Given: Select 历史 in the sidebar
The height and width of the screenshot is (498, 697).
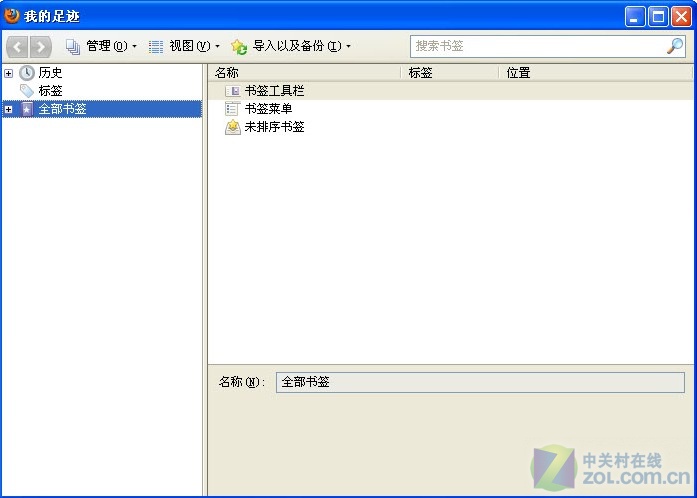Looking at the screenshot, I should click(50, 72).
